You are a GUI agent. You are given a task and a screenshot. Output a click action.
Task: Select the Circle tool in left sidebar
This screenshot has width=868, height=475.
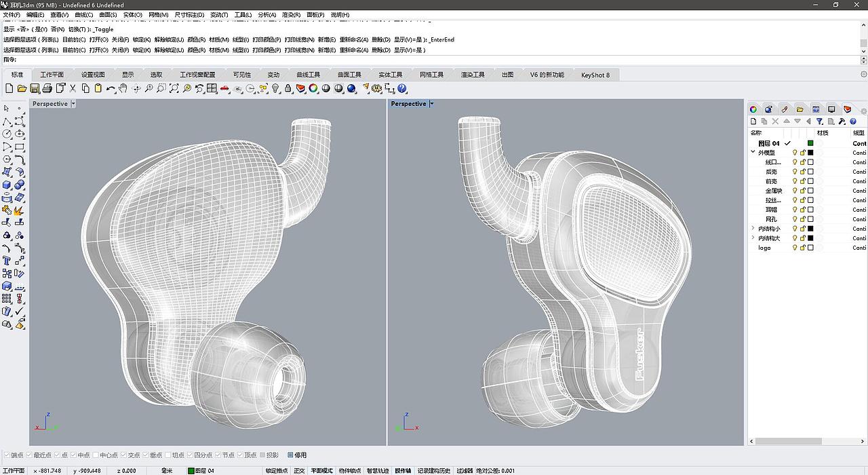tap(7, 134)
